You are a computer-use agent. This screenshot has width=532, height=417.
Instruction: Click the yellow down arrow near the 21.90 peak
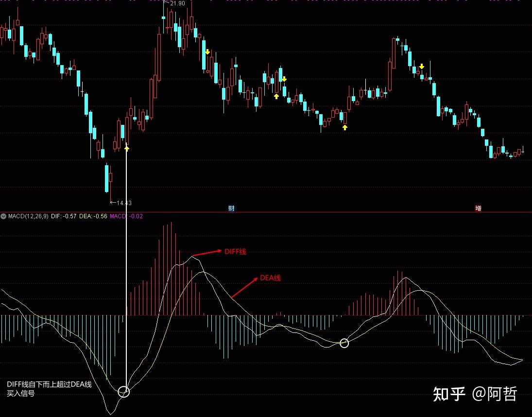coord(208,51)
